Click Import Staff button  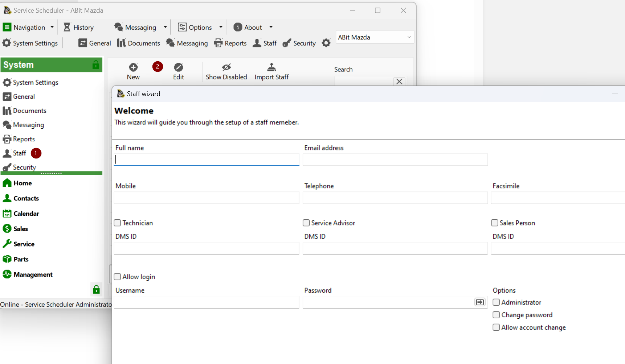271,71
